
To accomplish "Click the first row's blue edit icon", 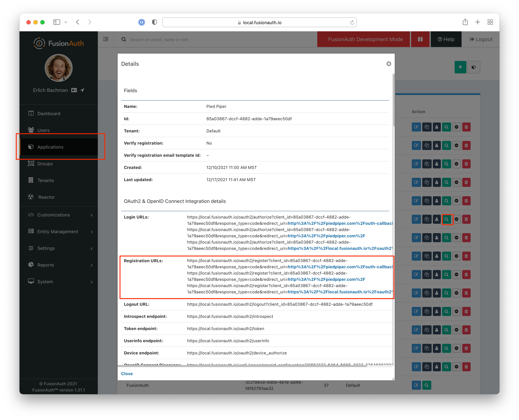I will [416, 127].
